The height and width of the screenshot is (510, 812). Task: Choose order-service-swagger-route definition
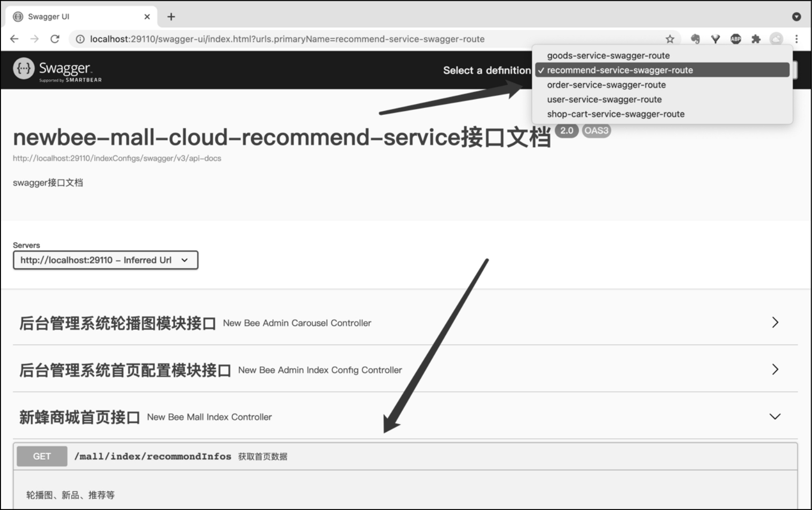tap(662, 85)
